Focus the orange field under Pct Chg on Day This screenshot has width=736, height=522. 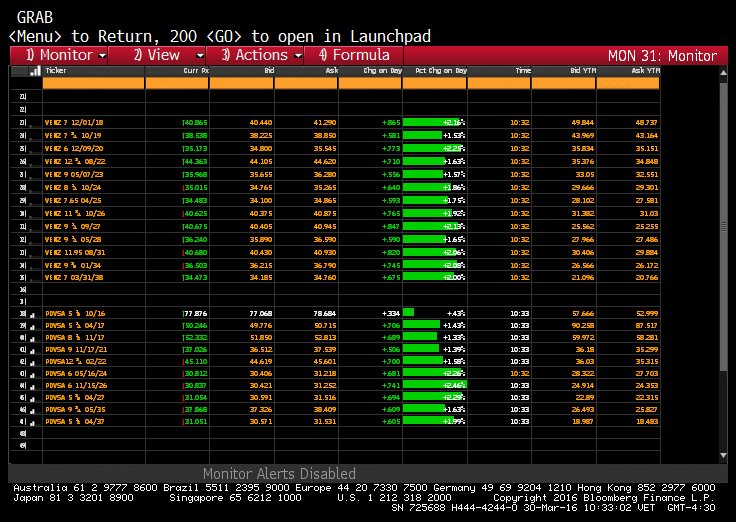tap(435, 83)
